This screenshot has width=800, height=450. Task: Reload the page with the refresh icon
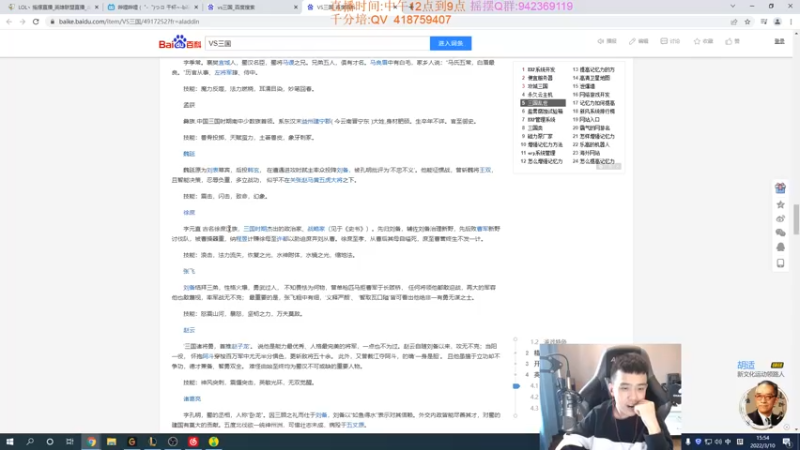(36, 21)
